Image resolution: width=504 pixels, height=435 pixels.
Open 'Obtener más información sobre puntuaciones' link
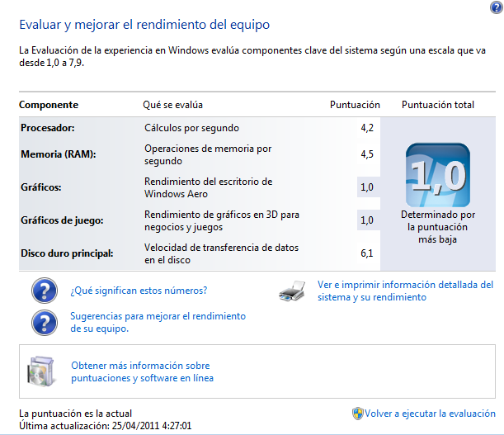pos(142,371)
